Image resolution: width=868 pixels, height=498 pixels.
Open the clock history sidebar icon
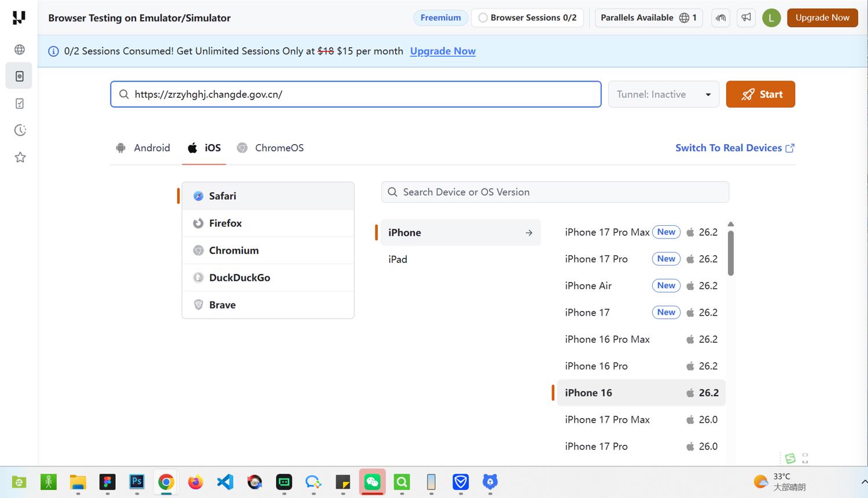(x=20, y=130)
